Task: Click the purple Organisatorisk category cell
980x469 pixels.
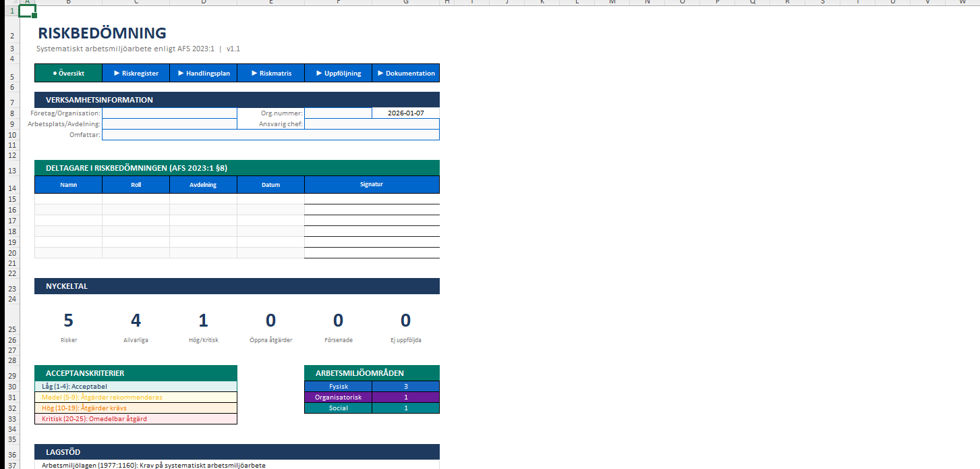Action: 338,397
